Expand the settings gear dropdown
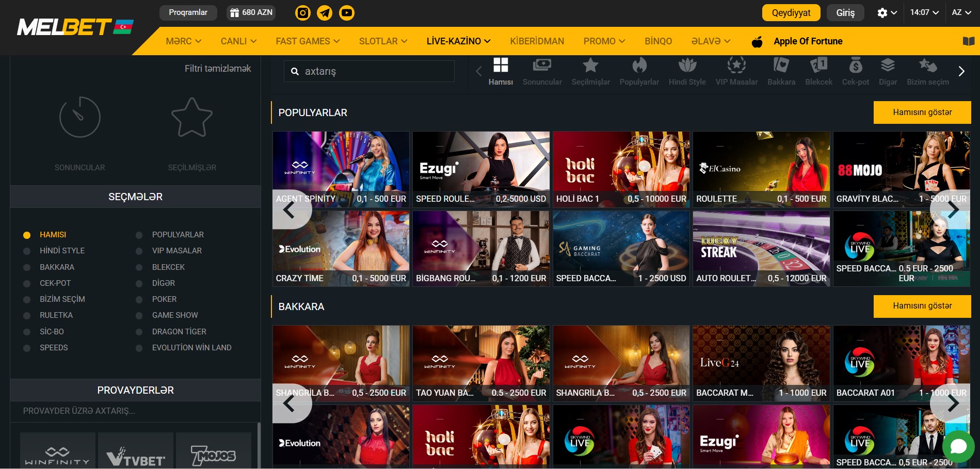This screenshot has height=469, width=980. tap(887, 13)
